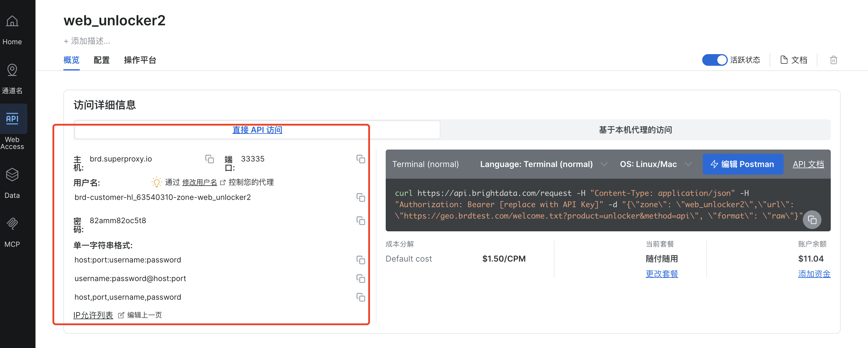The image size is (868, 348).
Task: Click the 编辑 Postman button
Action: pos(743,164)
